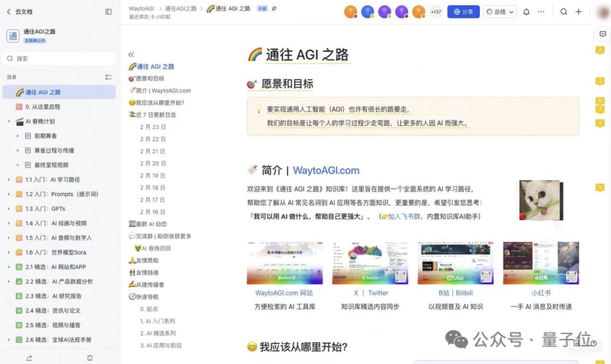Viewport: 611px width, 364px height.
Task: Click the 搜索 input field in sidebar
Action: (x=60, y=59)
